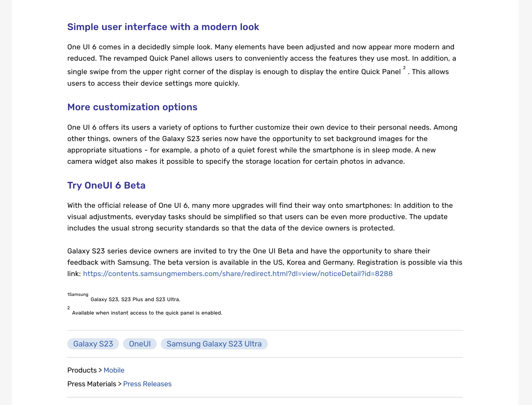Go to the Mobile products category

114,370
